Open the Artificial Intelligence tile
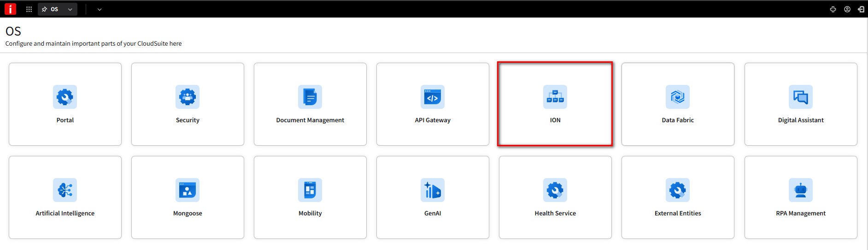 click(65, 197)
